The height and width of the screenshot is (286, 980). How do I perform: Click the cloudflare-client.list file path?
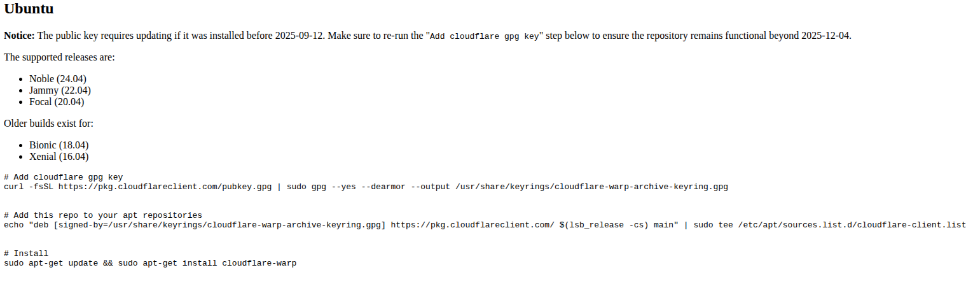tap(852, 225)
